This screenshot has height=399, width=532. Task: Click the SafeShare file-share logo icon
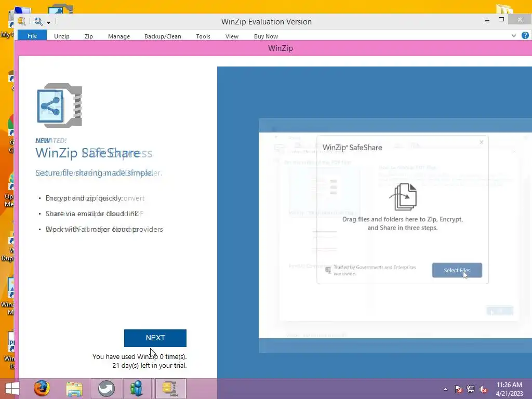pyautogui.click(x=59, y=105)
